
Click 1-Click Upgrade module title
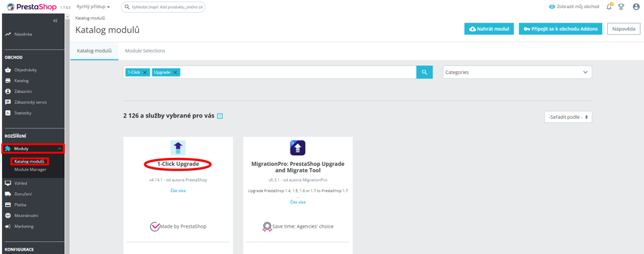click(178, 164)
